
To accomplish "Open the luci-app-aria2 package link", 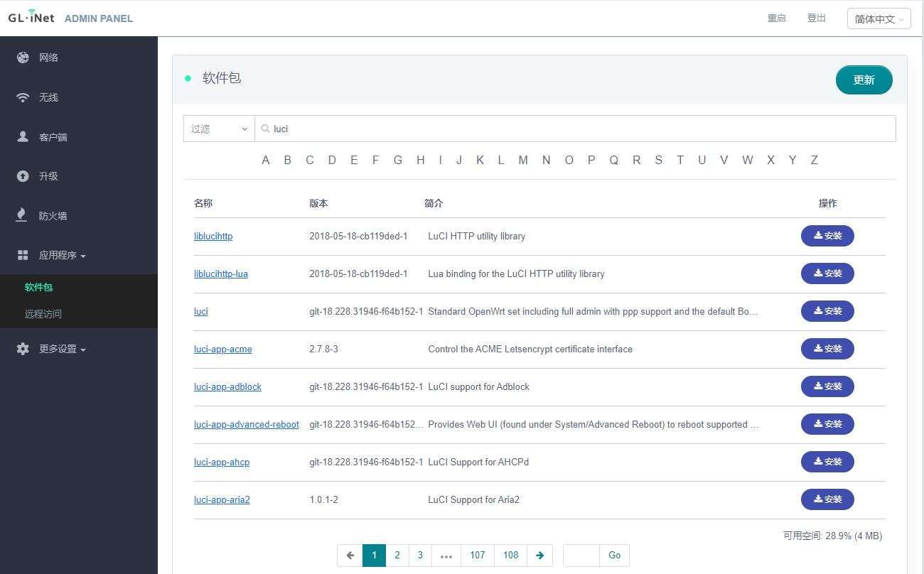I will coord(222,499).
